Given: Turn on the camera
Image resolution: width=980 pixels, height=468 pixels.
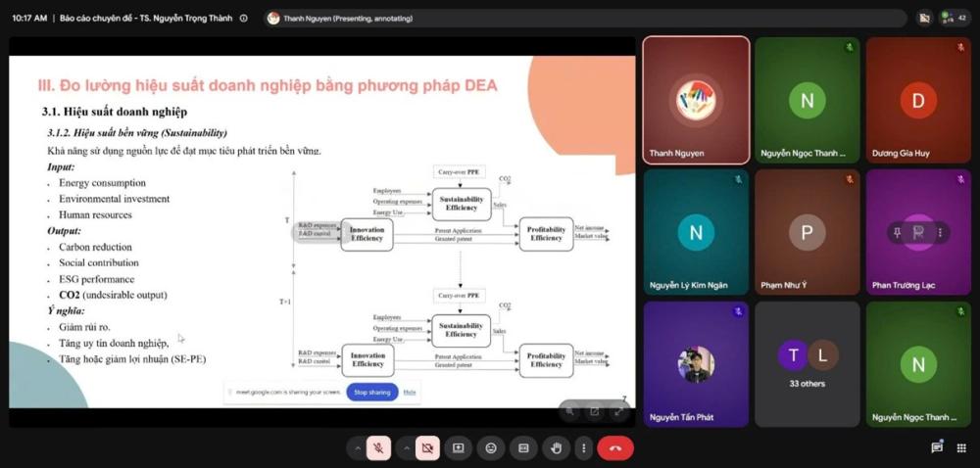Looking at the screenshot, I should click(427, 448).
